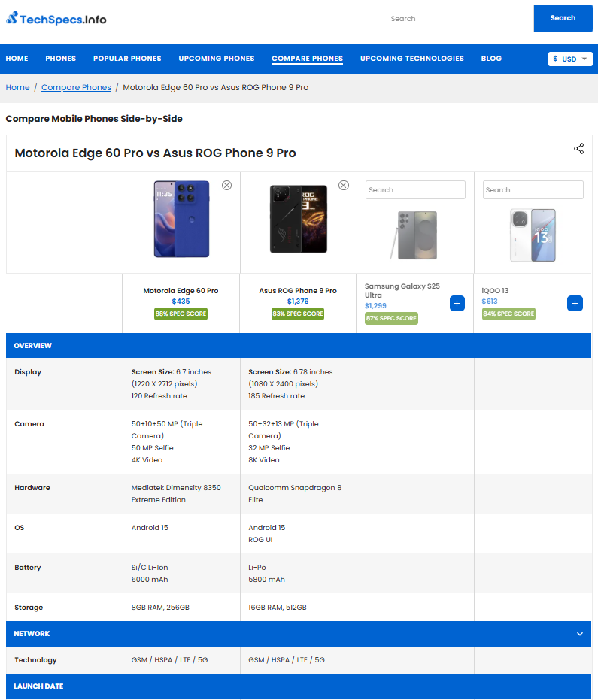
Task: Click the Technology row label
Action: pos(35,660)
